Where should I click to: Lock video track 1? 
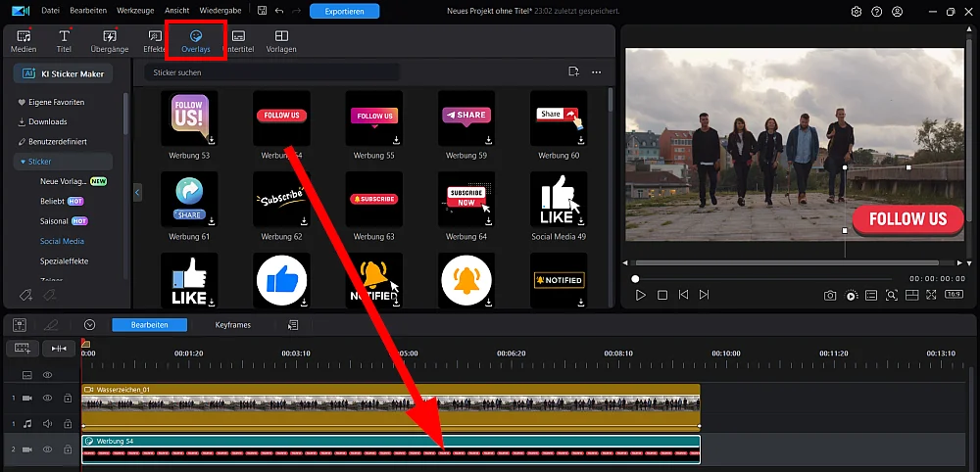coord(68,398)
